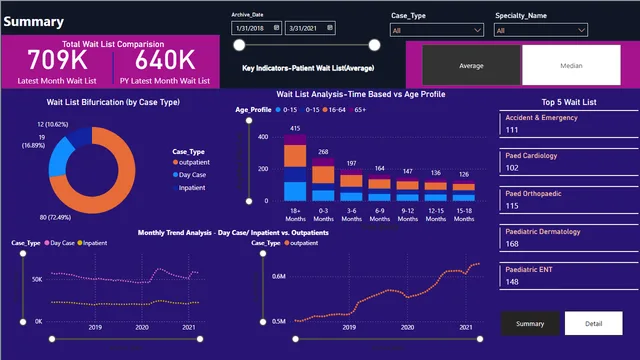
Task: Grab top handle of Day Case trend vertical slider
Action: coord(23,253)
